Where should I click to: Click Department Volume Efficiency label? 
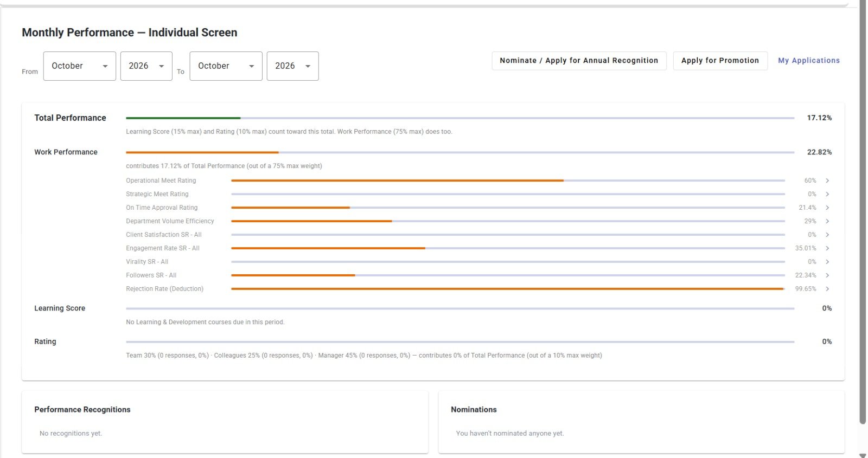click(170, 221)
